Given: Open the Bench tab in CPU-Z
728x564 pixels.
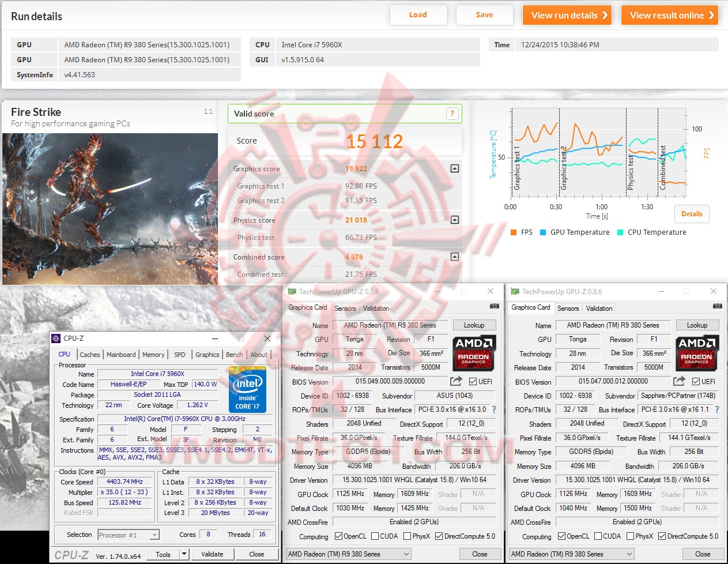Looking at the screenshot, I should [234, 355].
